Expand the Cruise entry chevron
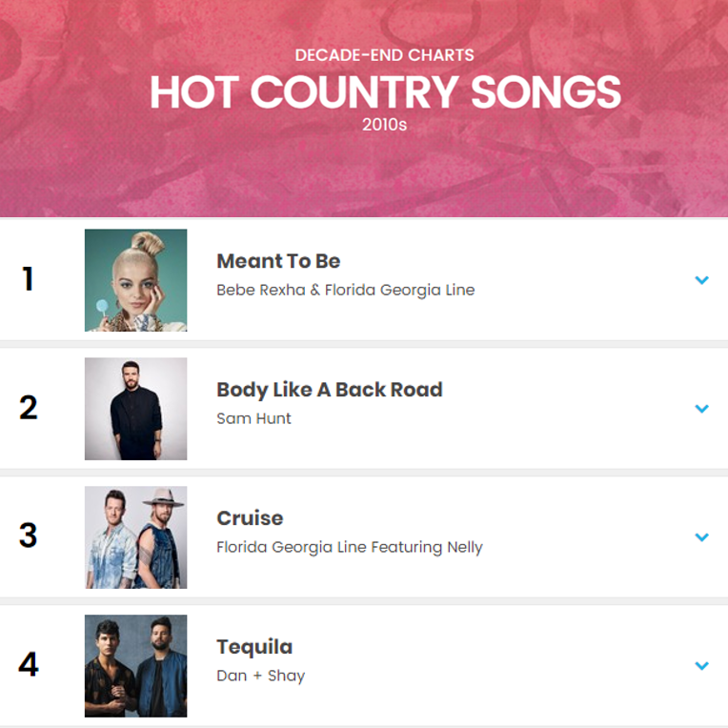Screen dimensions: 728x728 701,537
